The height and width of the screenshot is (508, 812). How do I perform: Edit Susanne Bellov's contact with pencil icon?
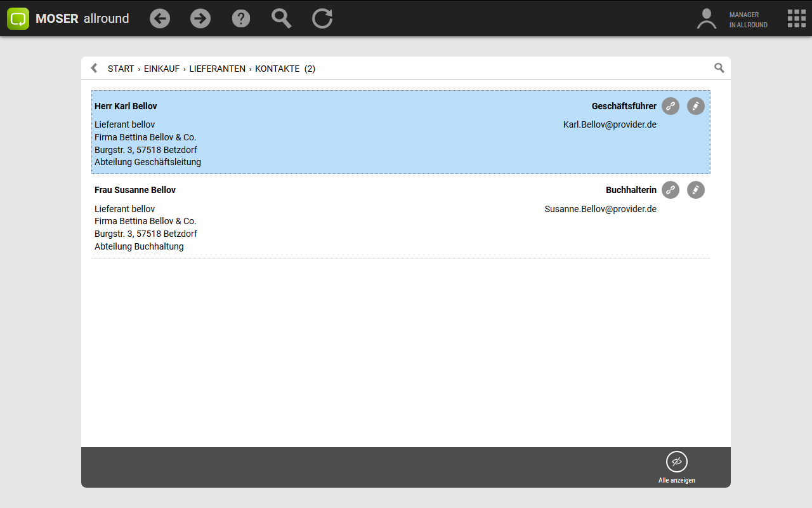click(x=696, y=190)
